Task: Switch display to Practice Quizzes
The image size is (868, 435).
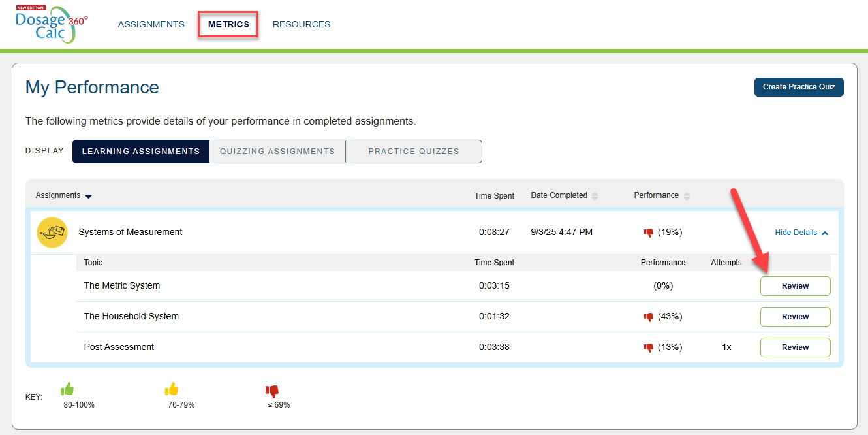Action: 414,151
